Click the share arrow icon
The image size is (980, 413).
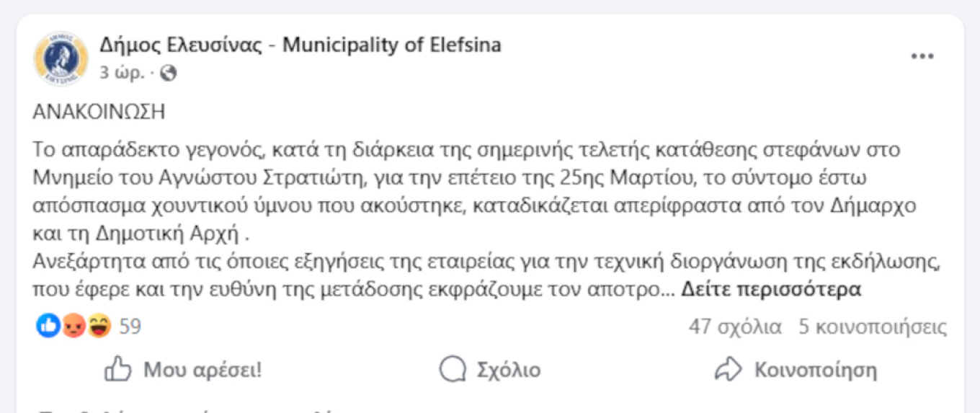coord(728,370)
